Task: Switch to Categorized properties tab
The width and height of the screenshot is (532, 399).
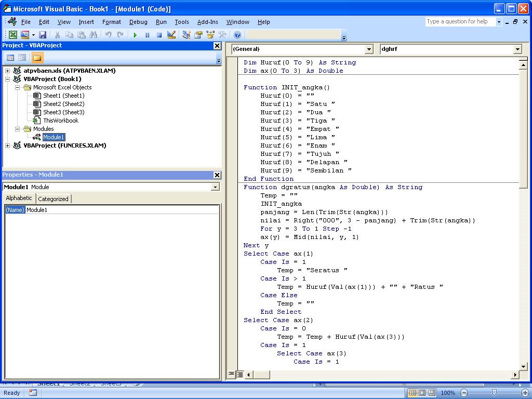Action: pos(54,199)
